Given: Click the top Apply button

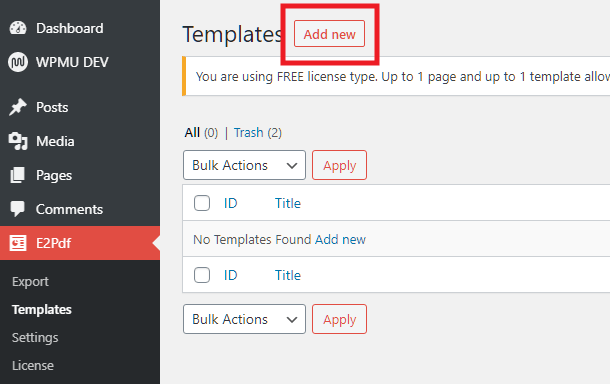Looking at the screenshot, I should 339,165.
